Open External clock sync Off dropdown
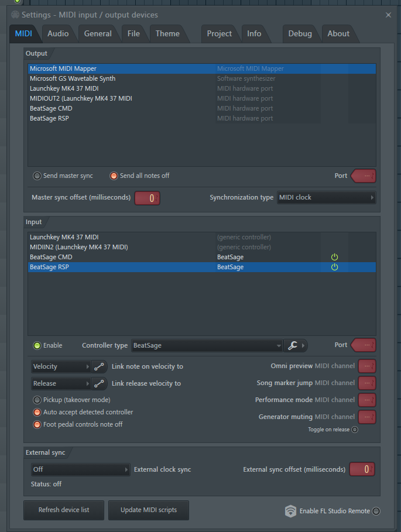Screen dimensions: 401x532 pos(80,469)
